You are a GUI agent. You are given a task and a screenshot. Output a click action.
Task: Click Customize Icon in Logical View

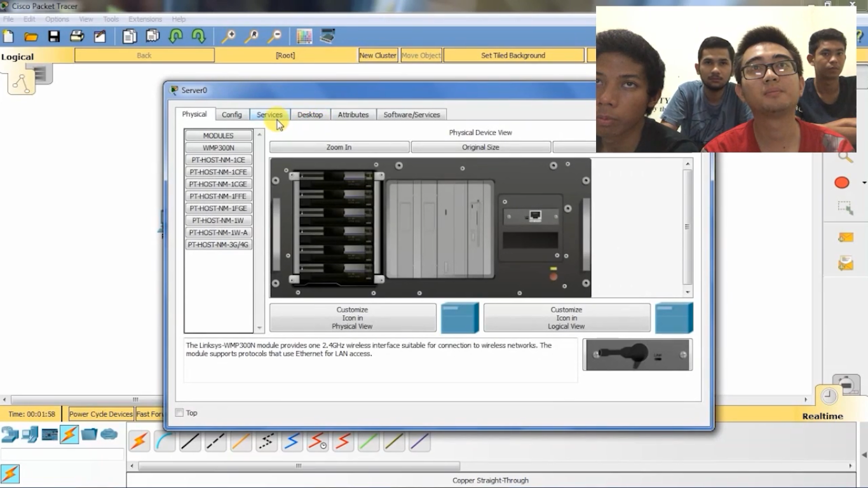tap(567, 318)
